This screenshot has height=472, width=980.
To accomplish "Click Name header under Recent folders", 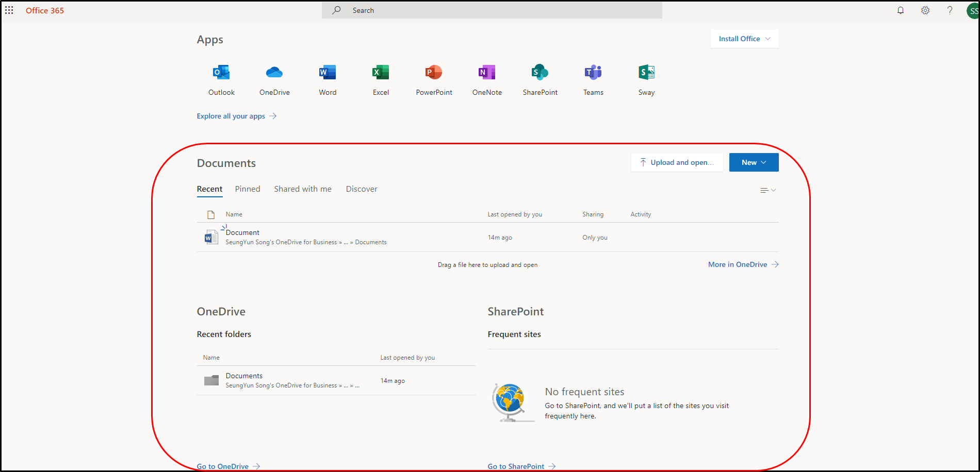I will click(x=211, y=358).
